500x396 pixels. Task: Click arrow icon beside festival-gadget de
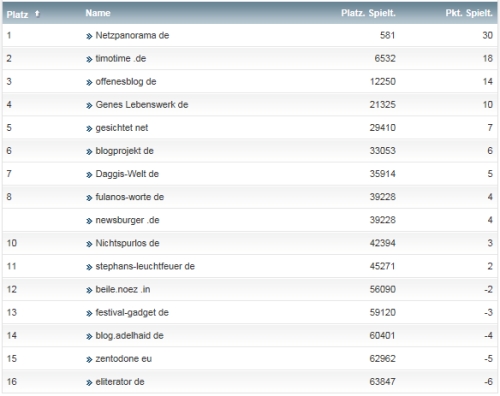[89, 313]
